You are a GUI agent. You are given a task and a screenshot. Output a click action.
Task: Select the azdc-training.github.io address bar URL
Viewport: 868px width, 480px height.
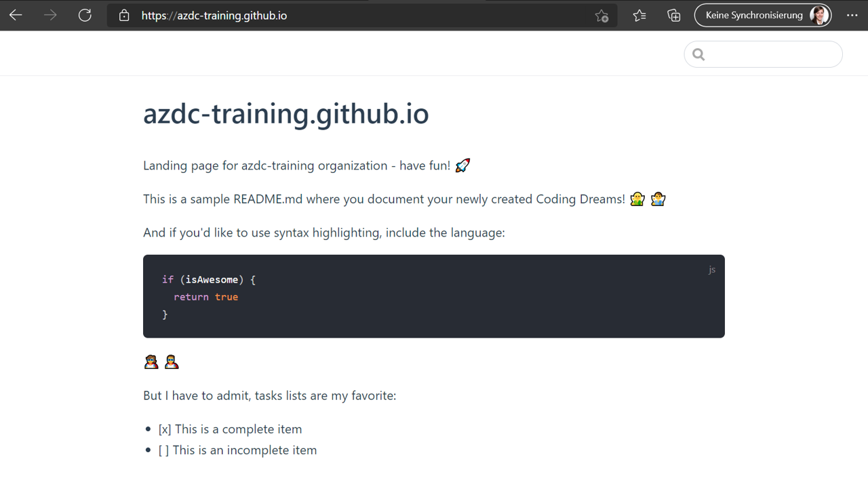214,16
